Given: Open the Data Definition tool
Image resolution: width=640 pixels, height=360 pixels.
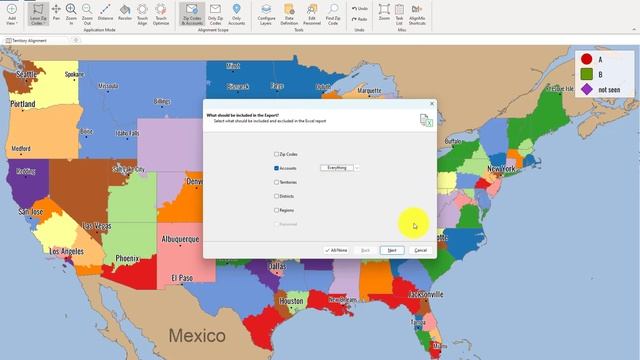Looking at the screenshot, I should tap(289, 15).
